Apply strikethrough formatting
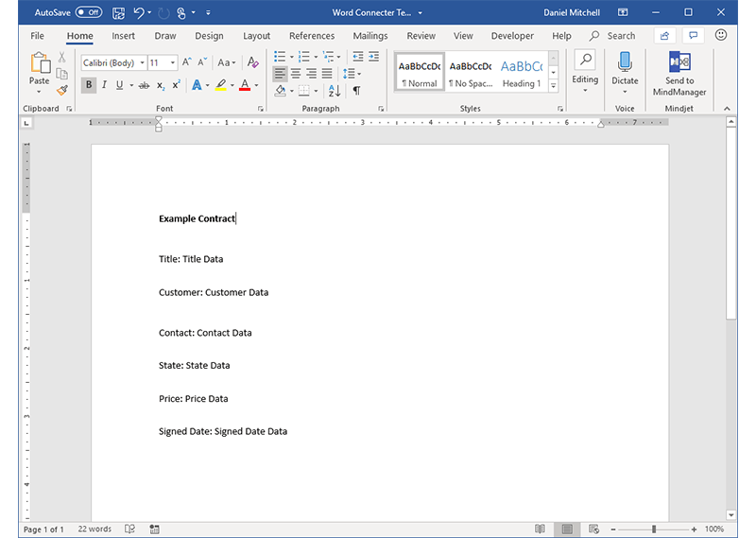The image size is (756, 538). click(x=144, y=86)
